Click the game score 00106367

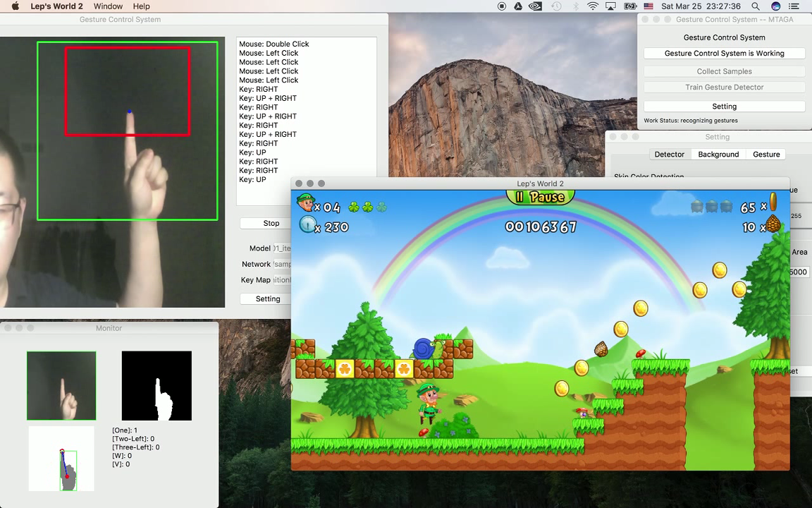coord(541,227)
